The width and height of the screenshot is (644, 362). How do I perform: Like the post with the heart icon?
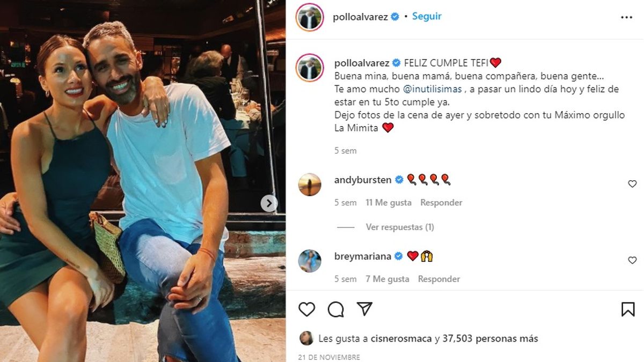coord(306,309)
